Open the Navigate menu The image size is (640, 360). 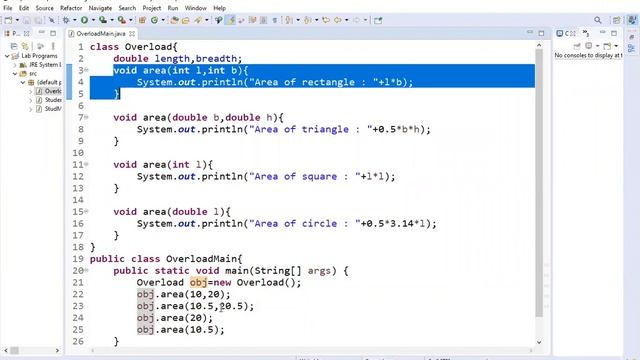click(x=100, y=8)
